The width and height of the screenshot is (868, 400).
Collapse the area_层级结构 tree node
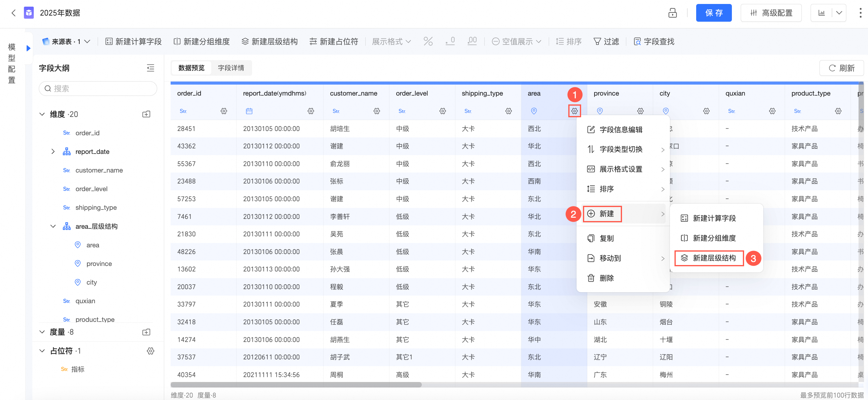[53, 226]
